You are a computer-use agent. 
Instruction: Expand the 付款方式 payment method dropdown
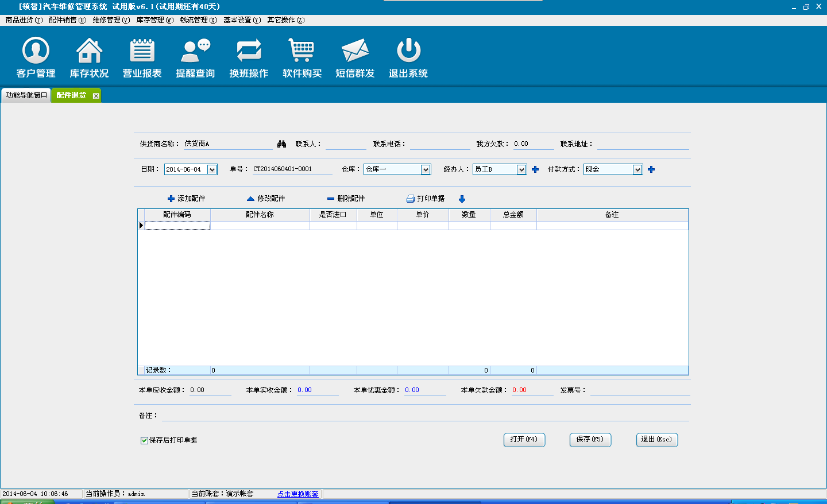click(637, 169)
